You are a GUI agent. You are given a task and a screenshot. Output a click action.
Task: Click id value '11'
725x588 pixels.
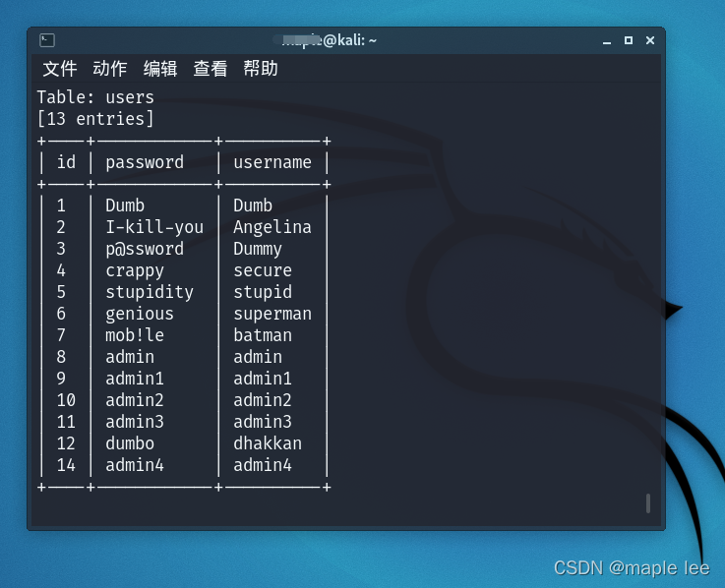pyautogui.click(x=66, y=422)
